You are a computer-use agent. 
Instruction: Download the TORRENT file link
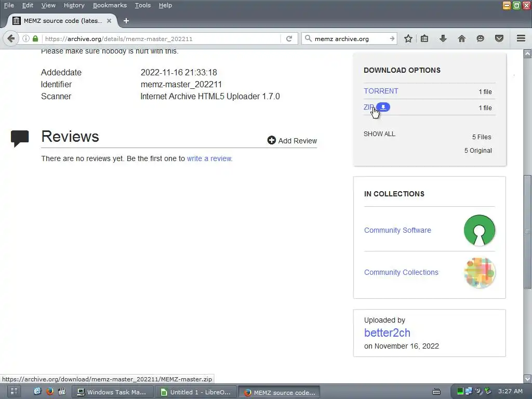[x=381, y=91]
